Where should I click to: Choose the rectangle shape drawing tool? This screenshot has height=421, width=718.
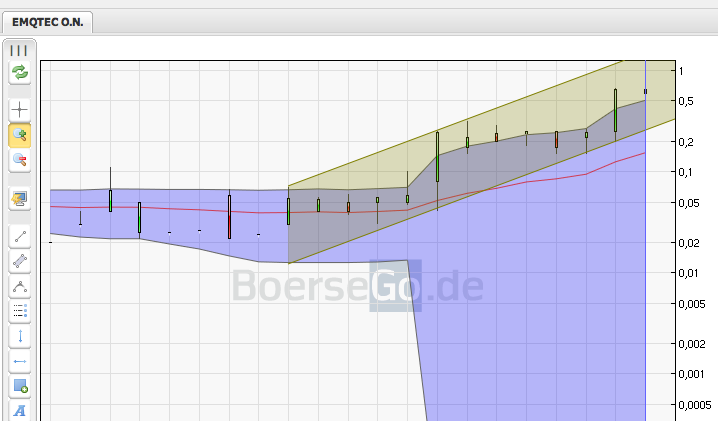coord(20,386)
